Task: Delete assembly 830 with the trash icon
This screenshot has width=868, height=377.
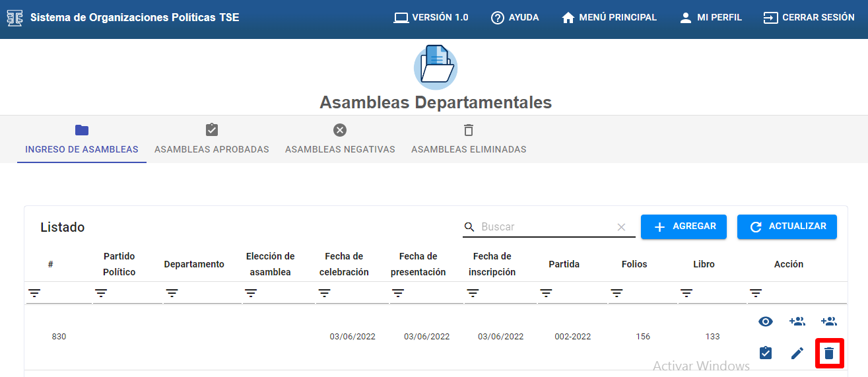Action: pos(829,353)
